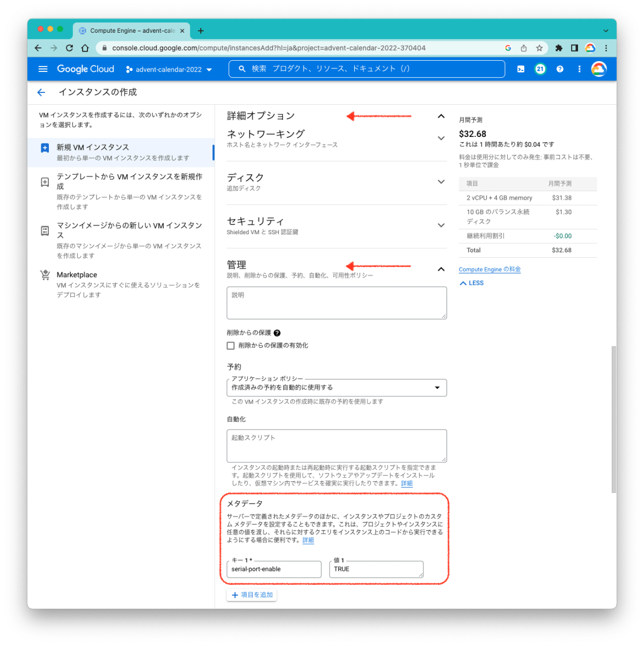Viewport: 644px width, 645px height.
Task: Open the 詳細 link in メタデータ description
Action: (308, 540)
